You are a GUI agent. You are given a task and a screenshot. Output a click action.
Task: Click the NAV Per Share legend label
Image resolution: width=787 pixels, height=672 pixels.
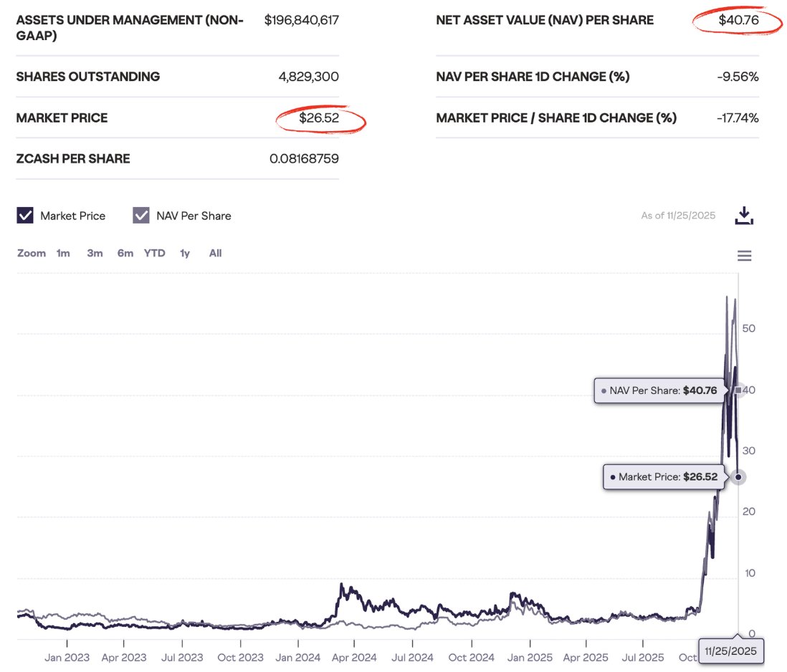point(194,216)
